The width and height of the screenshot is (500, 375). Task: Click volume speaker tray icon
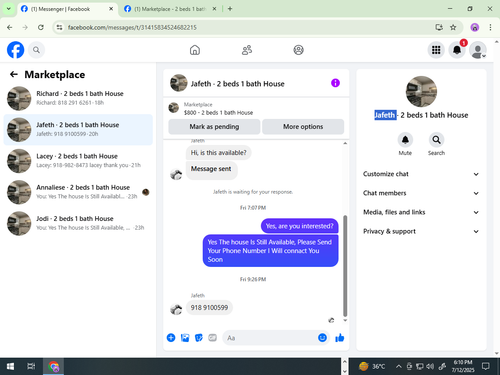pos(430,366)
